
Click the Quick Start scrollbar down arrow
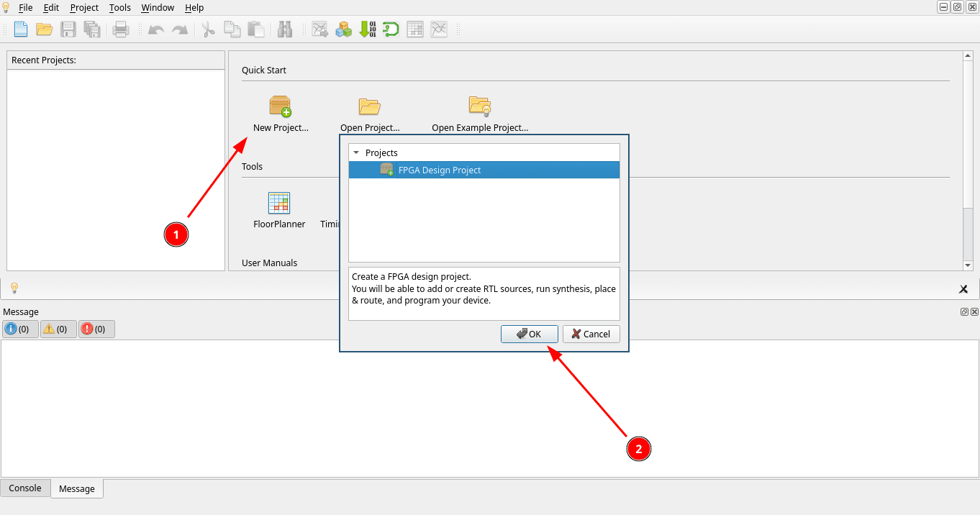pyautogui.click(x=968, y=265)
